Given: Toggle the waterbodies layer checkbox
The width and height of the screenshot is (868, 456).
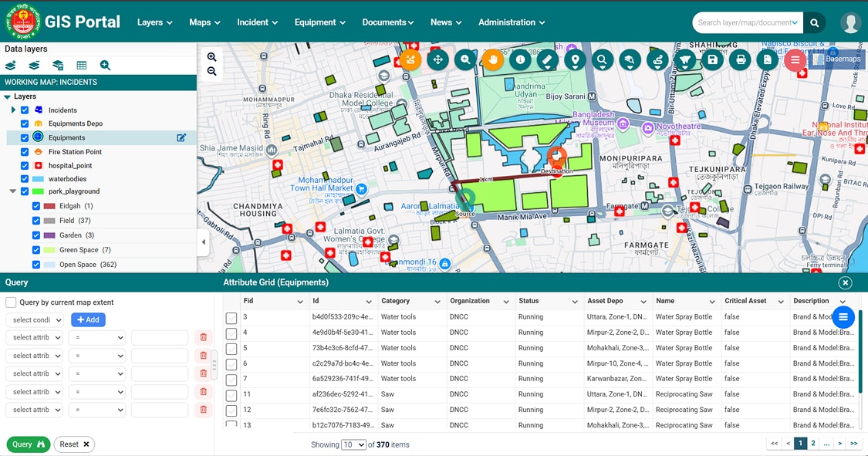Looking at the screenshot, I should click(25, 179).
